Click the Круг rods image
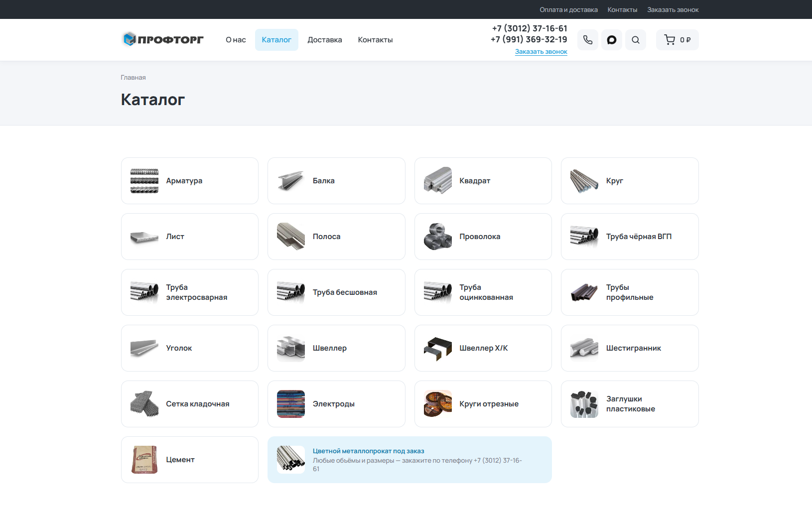The width and height of the screenshot is (812, 512). tap(584, 181)
